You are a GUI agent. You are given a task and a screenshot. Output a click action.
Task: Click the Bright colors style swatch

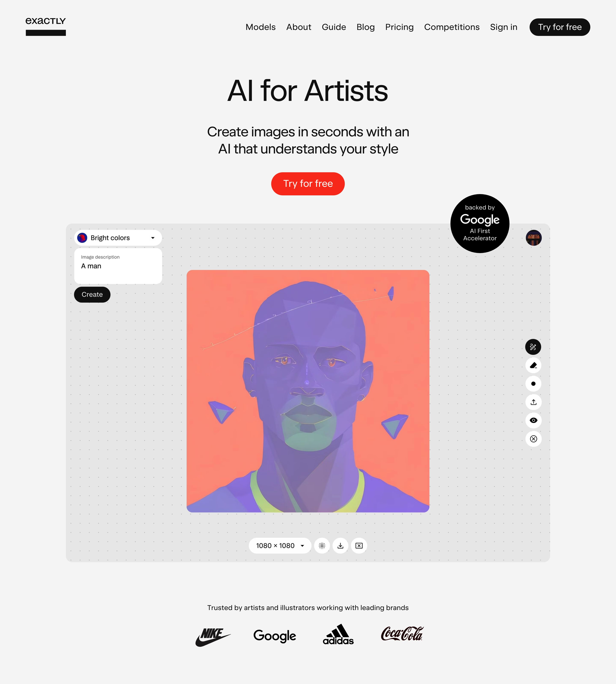point(82,238)
